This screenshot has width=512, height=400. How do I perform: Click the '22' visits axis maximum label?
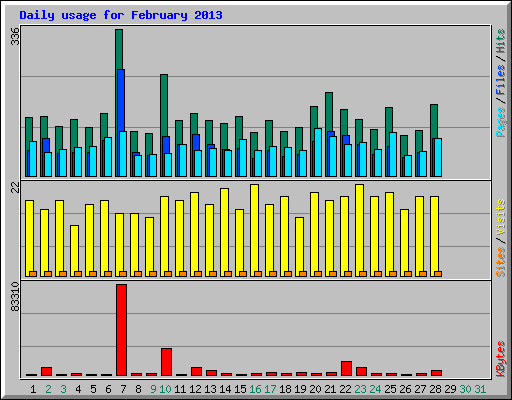pos(15,188)
